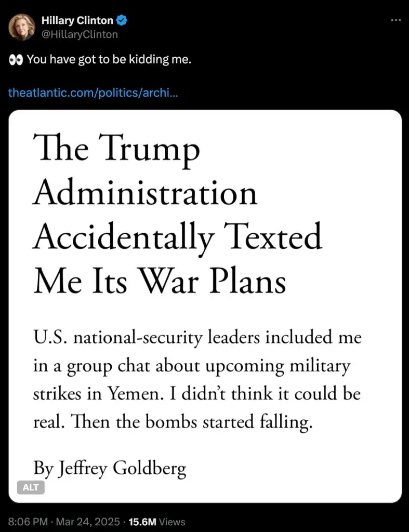Click the Views label beside count
This screenshot has height=532, width=409.
point(171,522)
